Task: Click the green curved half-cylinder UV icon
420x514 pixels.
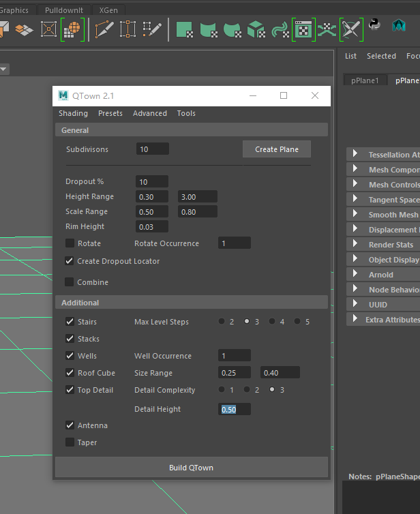Action: 209,30
